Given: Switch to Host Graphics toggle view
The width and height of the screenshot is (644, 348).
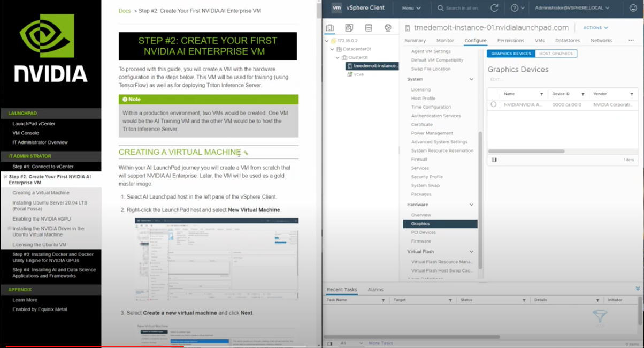Looking at the screenshot, I should [556, 54].
